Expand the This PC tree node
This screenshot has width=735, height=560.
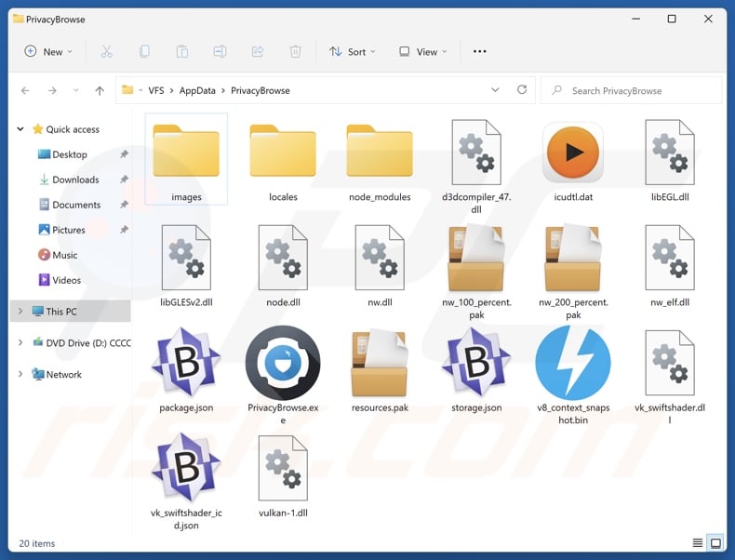[x=20, y=312]
